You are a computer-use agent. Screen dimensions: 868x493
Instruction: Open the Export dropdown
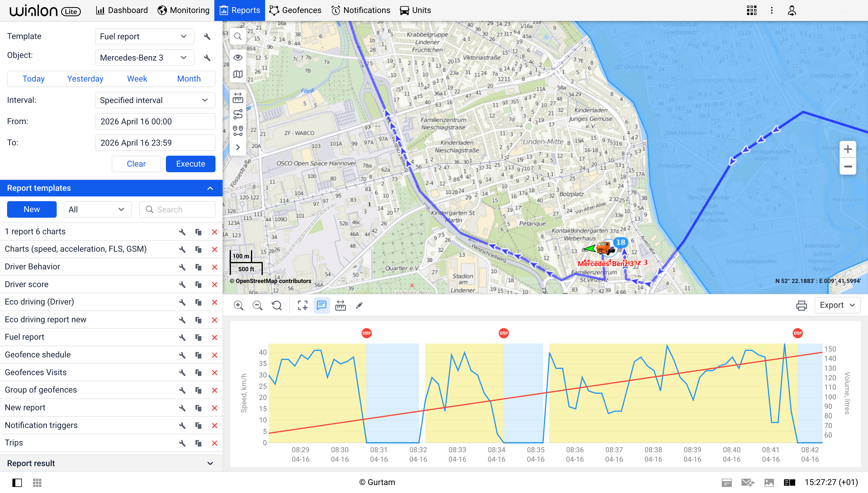(837, 305)
